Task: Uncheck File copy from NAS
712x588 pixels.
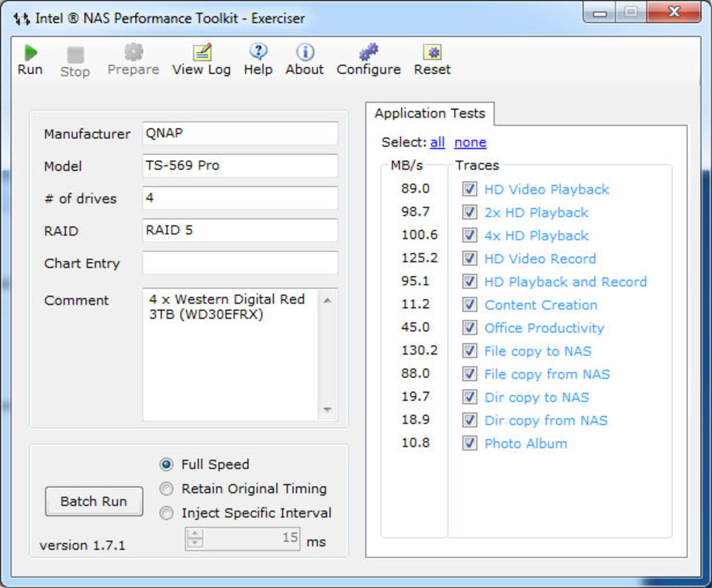Action: point(470,374)
